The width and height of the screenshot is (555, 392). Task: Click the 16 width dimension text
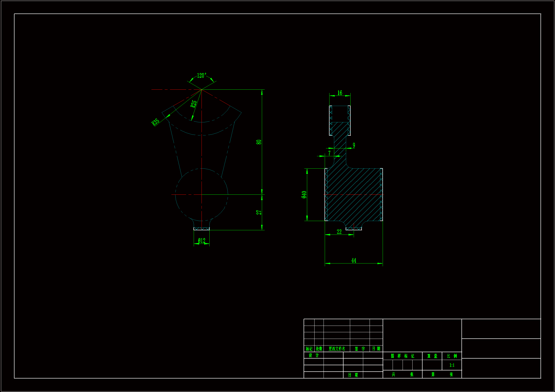click(x=340, y=93)
